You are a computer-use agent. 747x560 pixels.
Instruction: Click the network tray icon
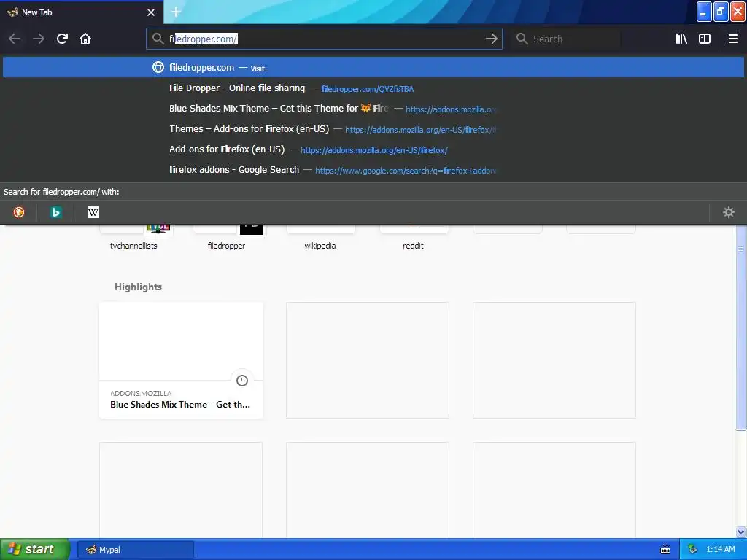692,550
